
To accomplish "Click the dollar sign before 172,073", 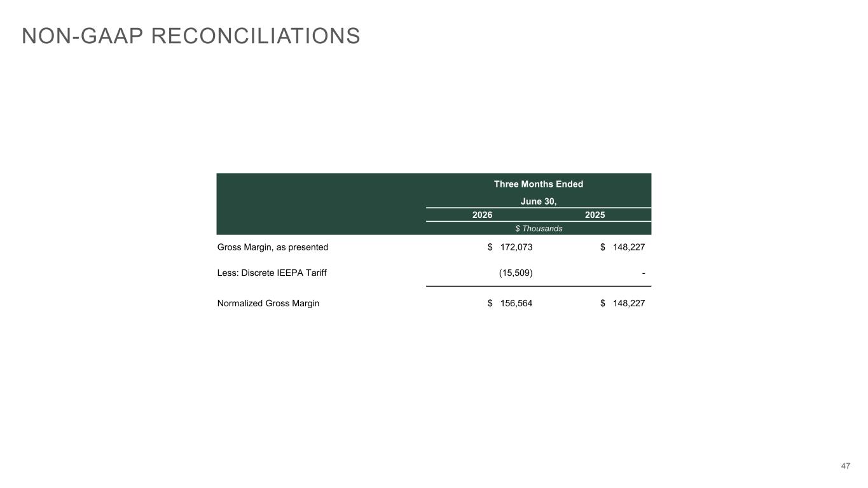I will click(490, 247).
